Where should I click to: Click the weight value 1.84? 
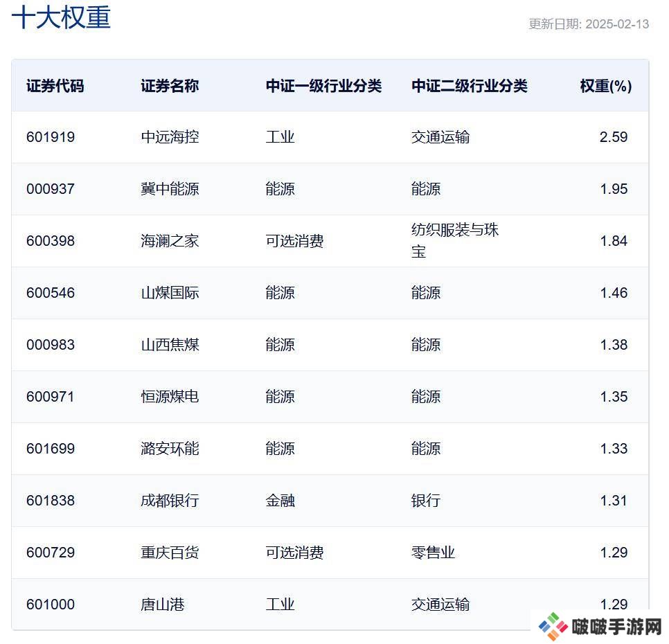click(614, 241)
